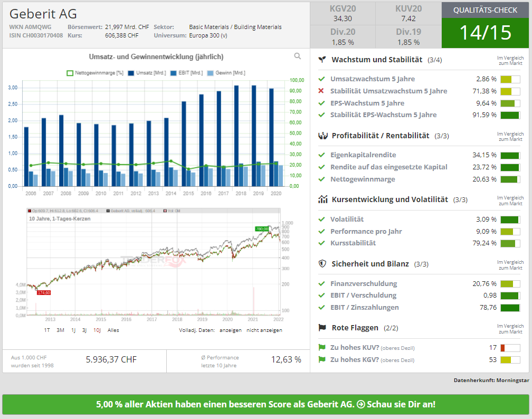Click the Div.19 1,85 % cell
This screenshot has height=419, width=532.
[408, 36]
